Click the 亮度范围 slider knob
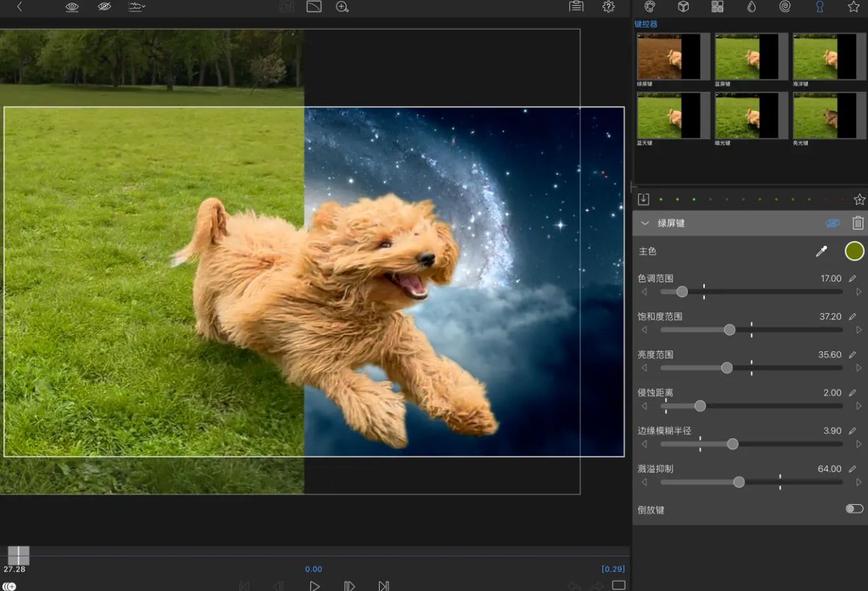 click(727, 368)
